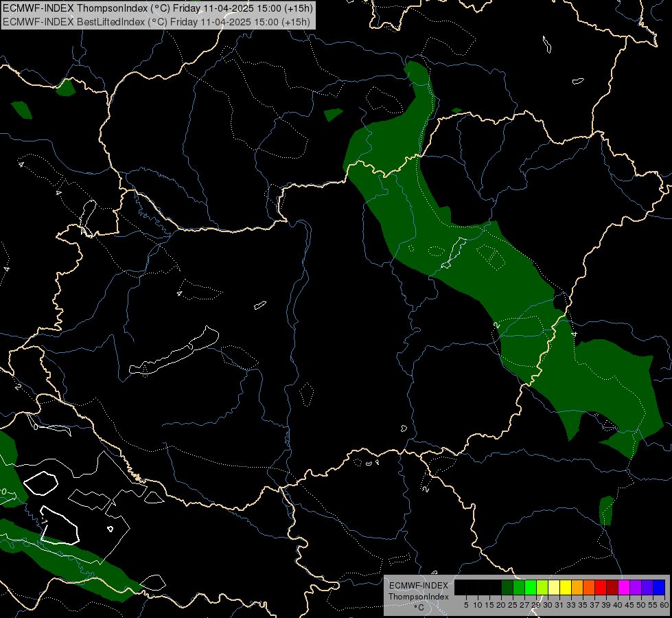Click the ThompsonIndex label in the legend

pos(418,597)
